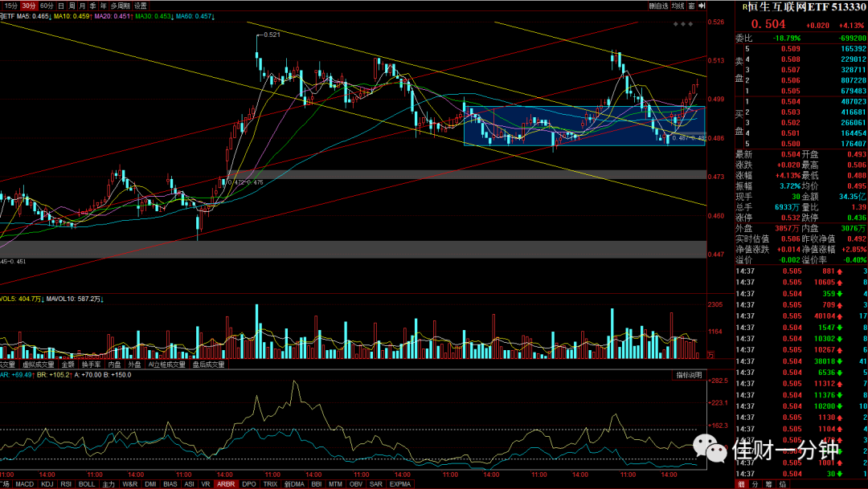This screenshot has width=868, height=489.
Task: Select BIAS indicator tab
Action: click(170, 484)
